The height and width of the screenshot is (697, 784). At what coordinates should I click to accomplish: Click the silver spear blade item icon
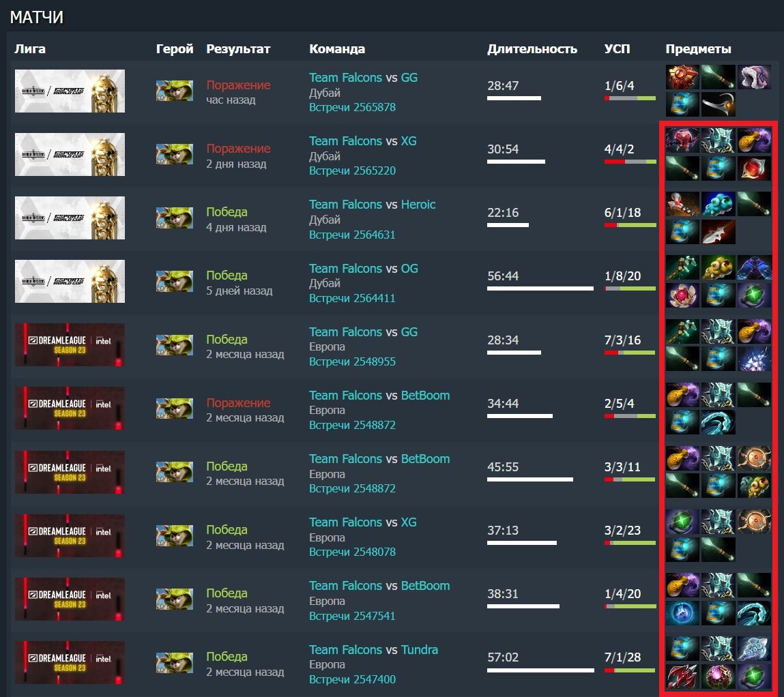(x=718, y=231)
